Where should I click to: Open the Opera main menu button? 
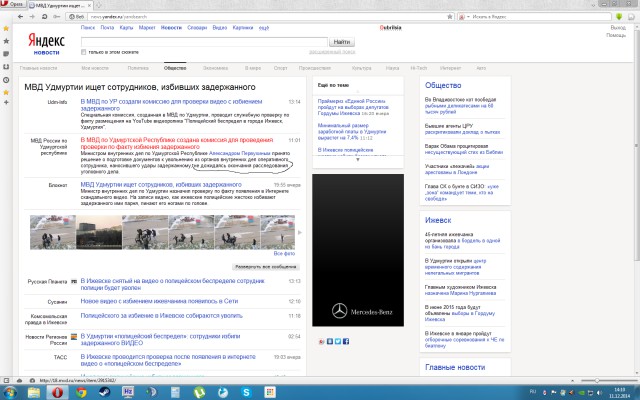click(12, 4)
